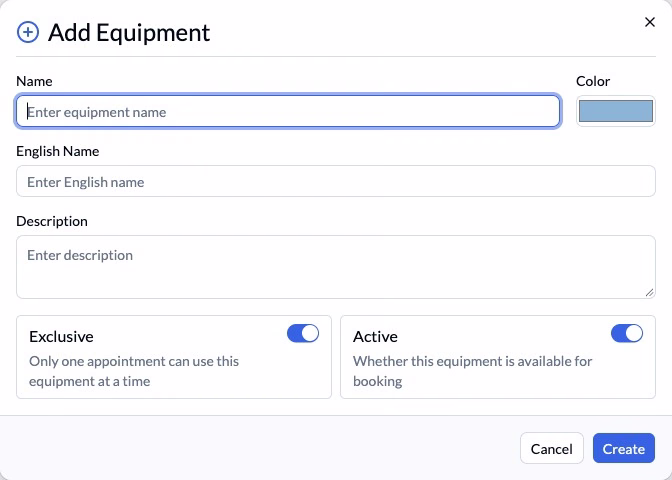Grab the Description textarea resize handle
Image resolution: width=672 pixels, height=480 pixels.
649,292
